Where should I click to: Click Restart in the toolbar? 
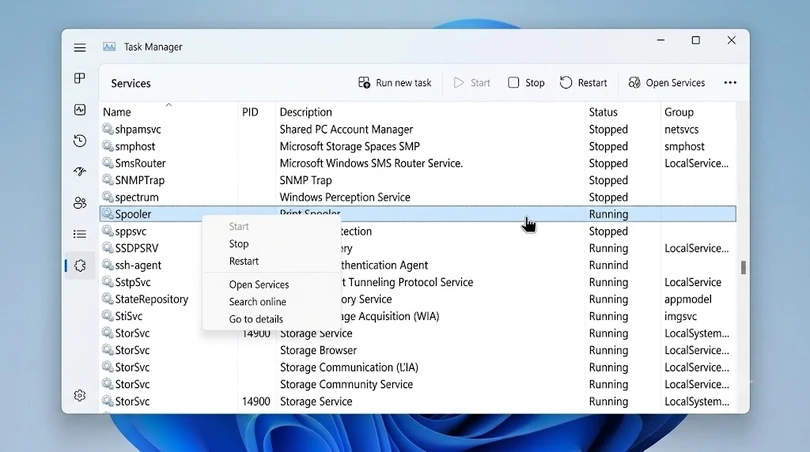click(583, 83)
